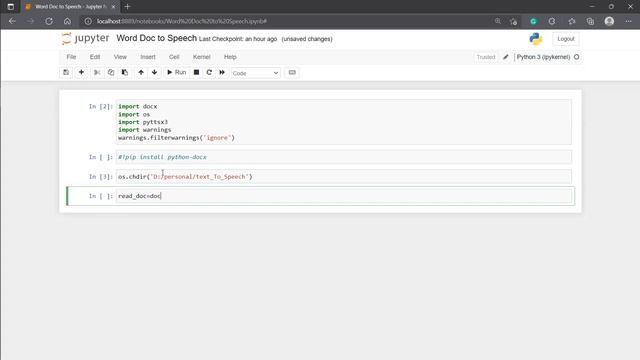Cut selected cells with scissors icon
The height and width of the screenshot is (360, 640).
tap(97, 73)
